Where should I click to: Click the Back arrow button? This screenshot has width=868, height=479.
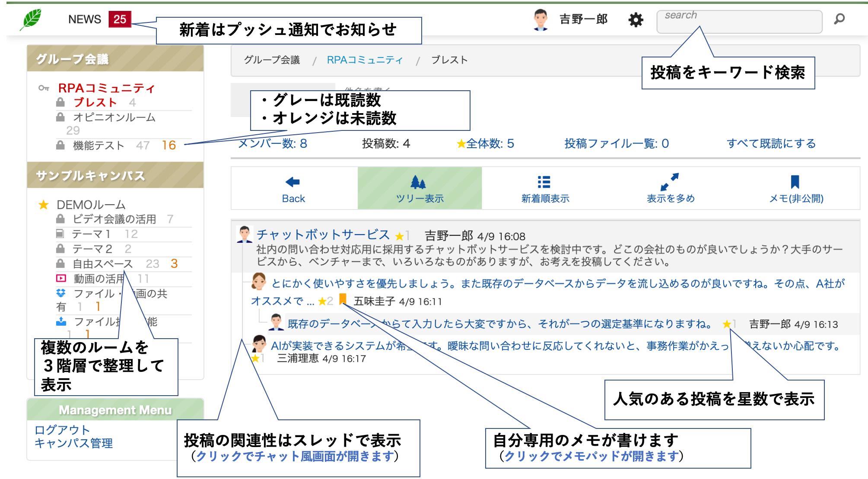pos(293,188)
